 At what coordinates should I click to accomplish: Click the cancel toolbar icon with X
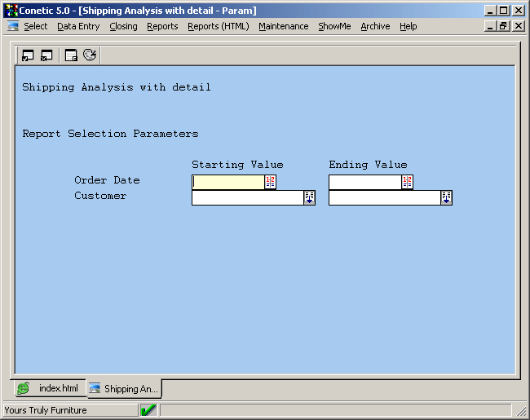(x=46, y=55)
